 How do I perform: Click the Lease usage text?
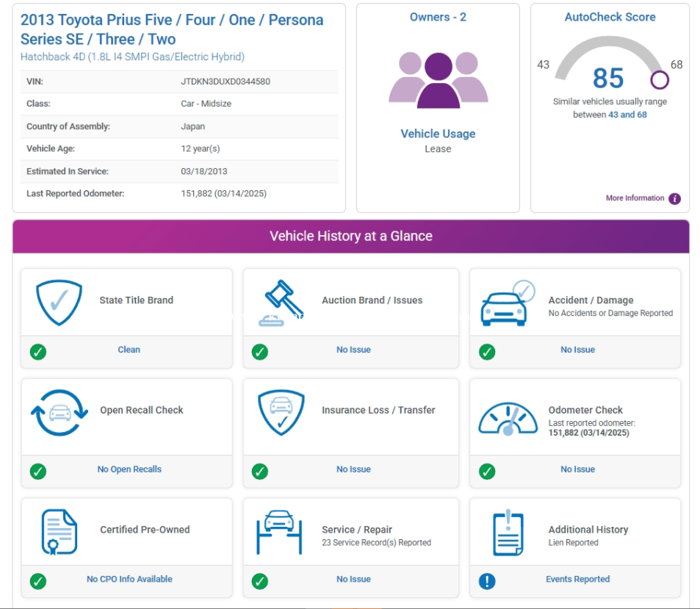(x=438, y=149)
